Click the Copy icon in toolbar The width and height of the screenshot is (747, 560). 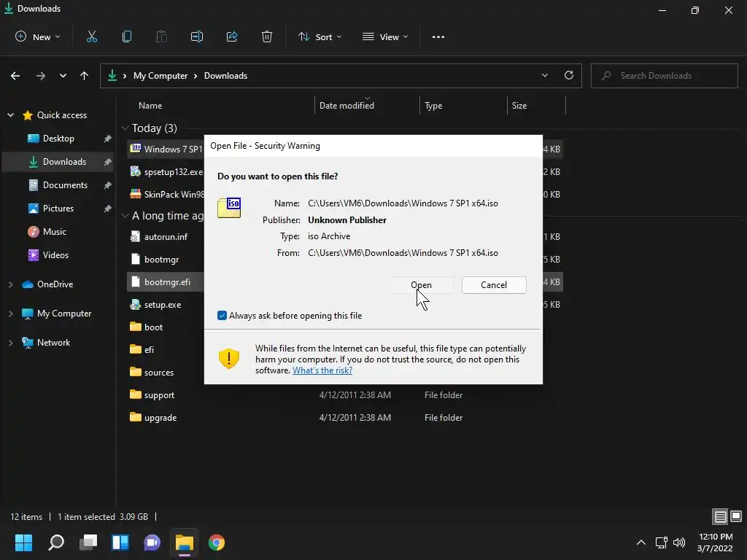(x=127, y=36)
